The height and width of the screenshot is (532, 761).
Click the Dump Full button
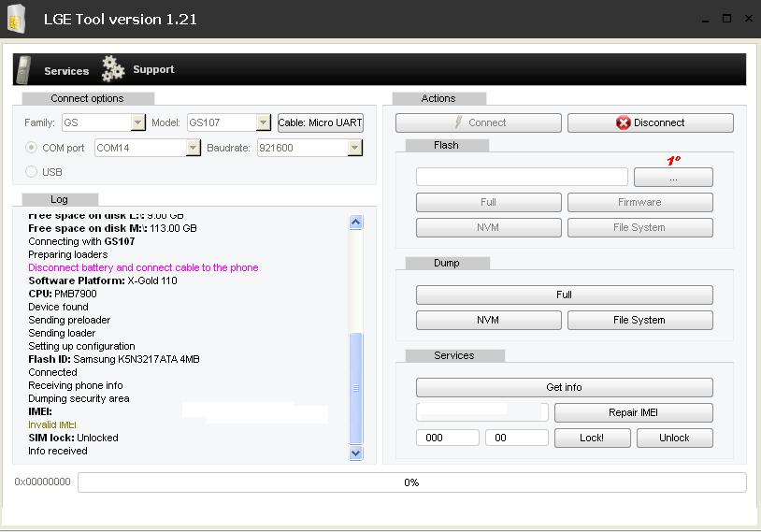click(564, 295)
